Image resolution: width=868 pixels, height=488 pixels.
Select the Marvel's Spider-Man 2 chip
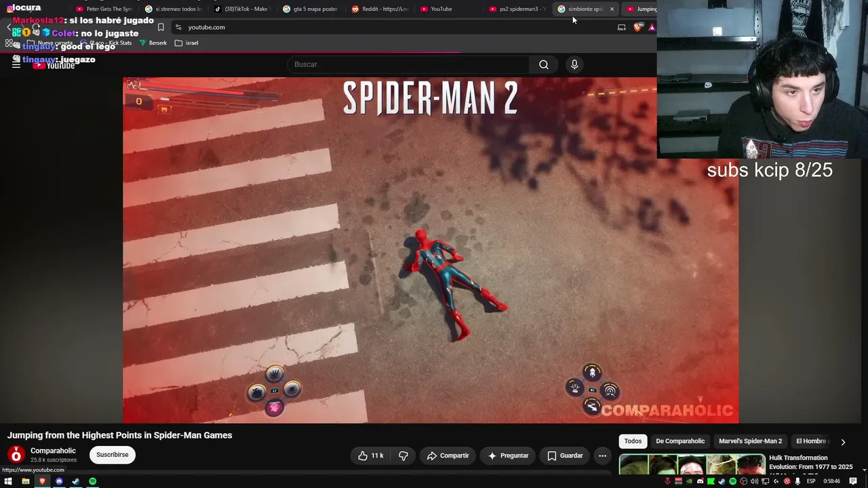point(750,441)
